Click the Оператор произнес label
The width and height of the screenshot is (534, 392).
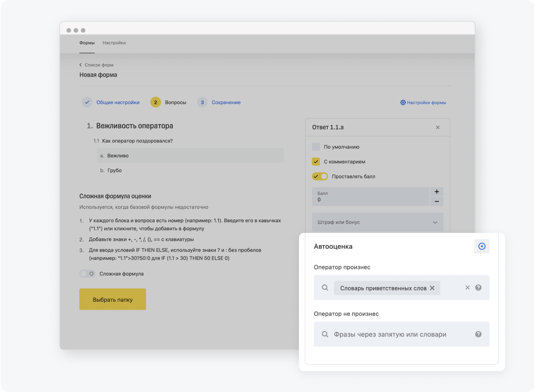coord(342,267)
